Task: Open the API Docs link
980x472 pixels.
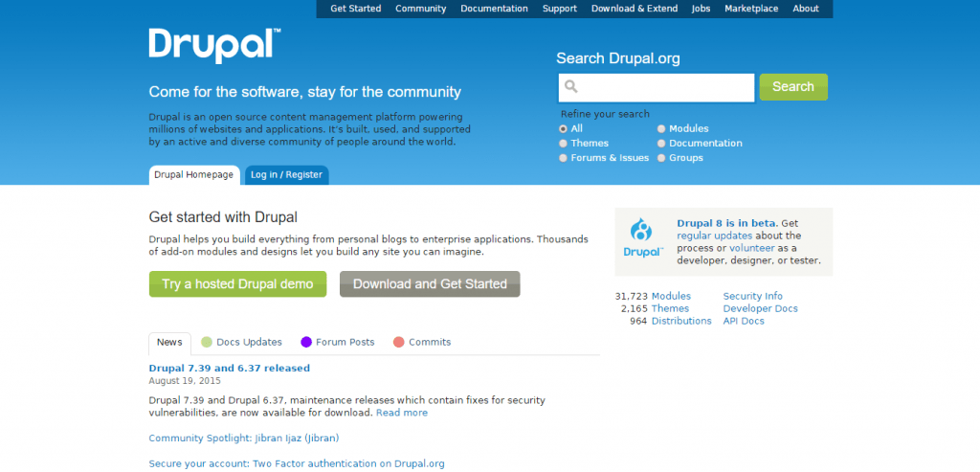Action: click(743, 322)
